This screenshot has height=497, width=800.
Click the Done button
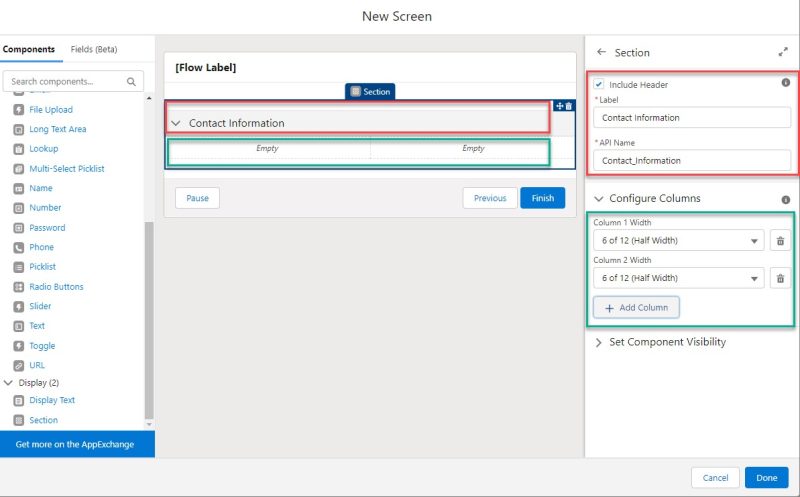point(766,478)
